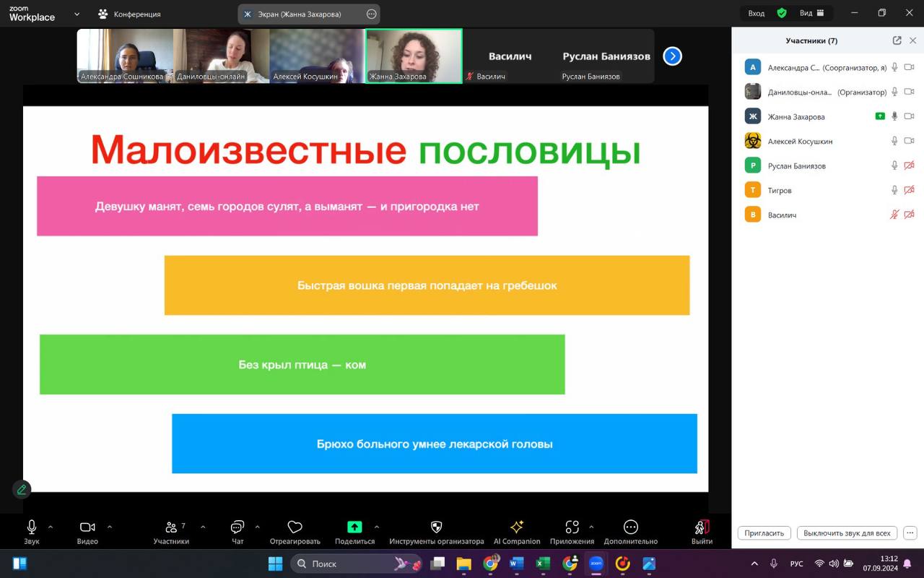Screen dimensions: 924x578
Task: Expand arrow next to Приложения button
Action: (x=591, y=527)
